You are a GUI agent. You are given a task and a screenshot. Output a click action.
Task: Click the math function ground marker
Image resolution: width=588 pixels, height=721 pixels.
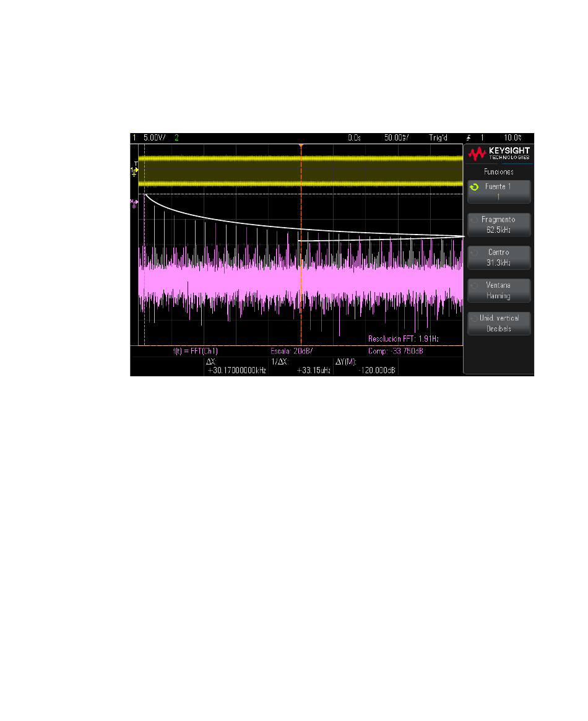pyautogui.click(x=134, y=203)
